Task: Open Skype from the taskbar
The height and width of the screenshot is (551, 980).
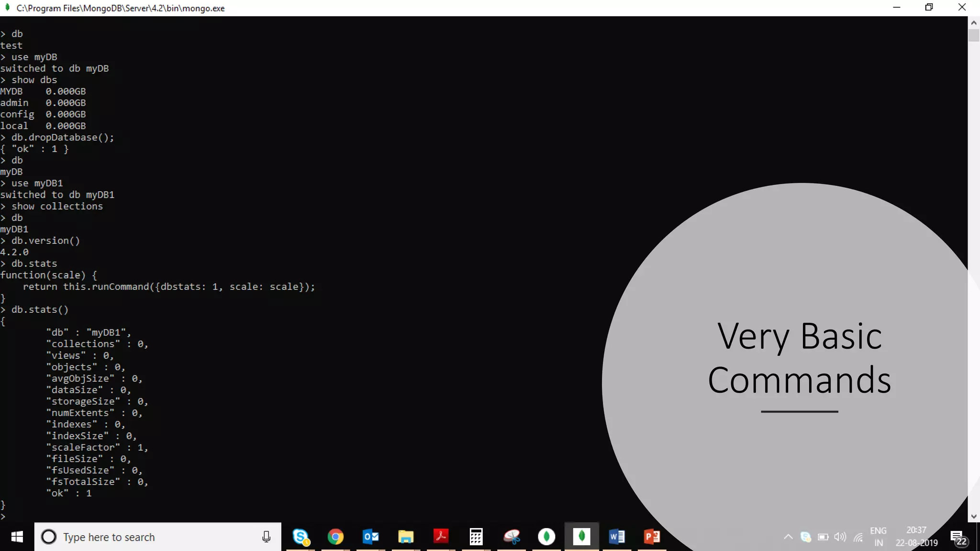Action: point(301,537)
